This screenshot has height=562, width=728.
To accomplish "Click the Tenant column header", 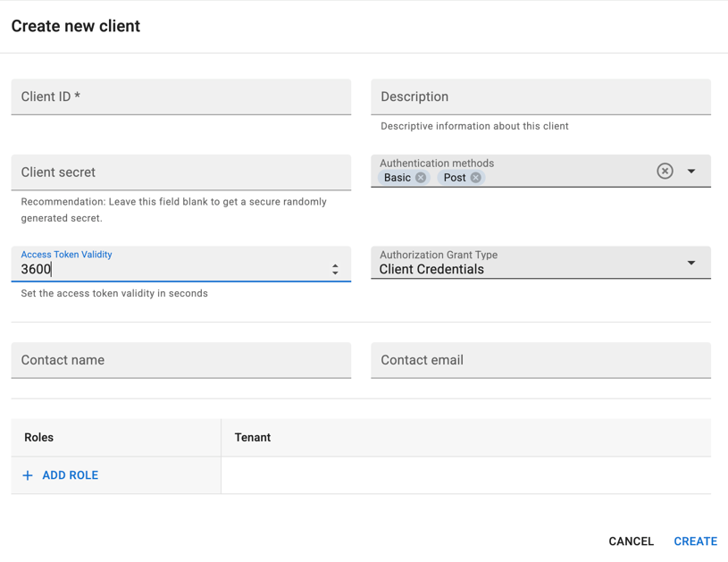I will (253, 438).
